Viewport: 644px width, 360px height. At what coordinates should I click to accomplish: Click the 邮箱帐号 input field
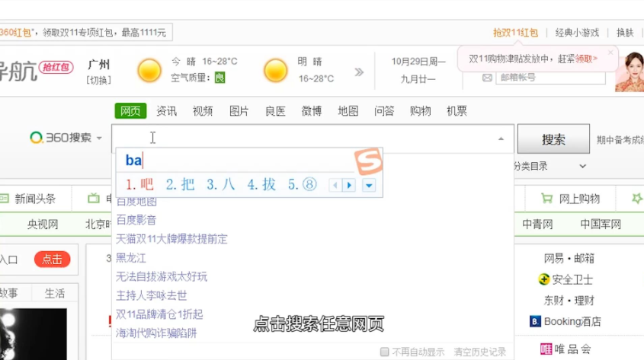549,78
